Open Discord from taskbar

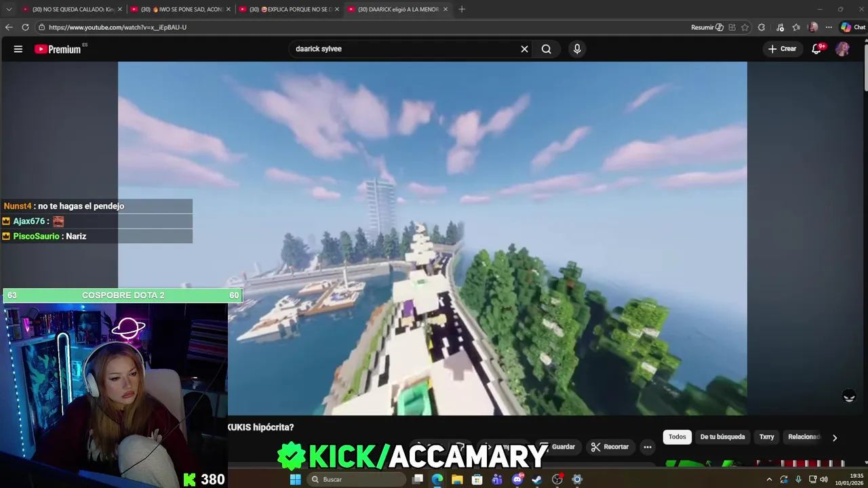click(x=517, y=479)
